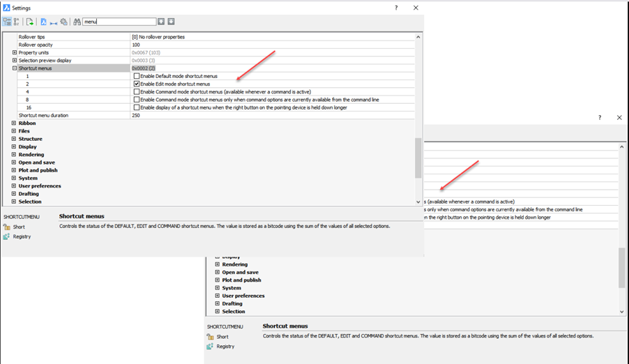Enable Default mode shortcut menus checkbox

point(137,76)
